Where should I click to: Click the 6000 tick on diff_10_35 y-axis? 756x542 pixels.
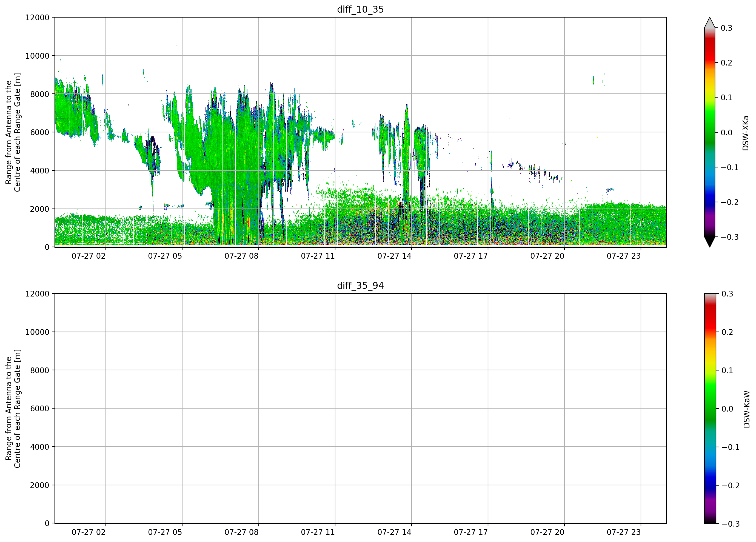coord(40,132)
